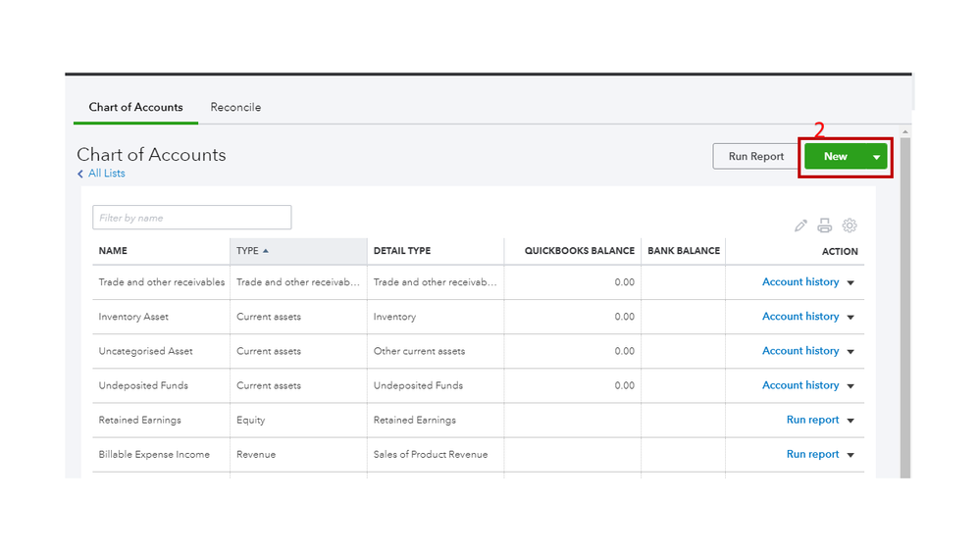Open the New button dropdown arrow
Screen dimensions: 980x551
(876, 157)
